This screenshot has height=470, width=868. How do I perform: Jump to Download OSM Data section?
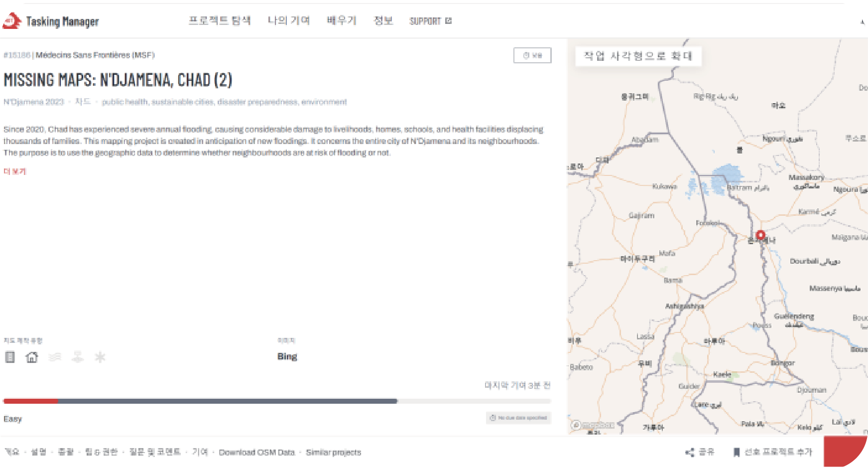[256, 452]
